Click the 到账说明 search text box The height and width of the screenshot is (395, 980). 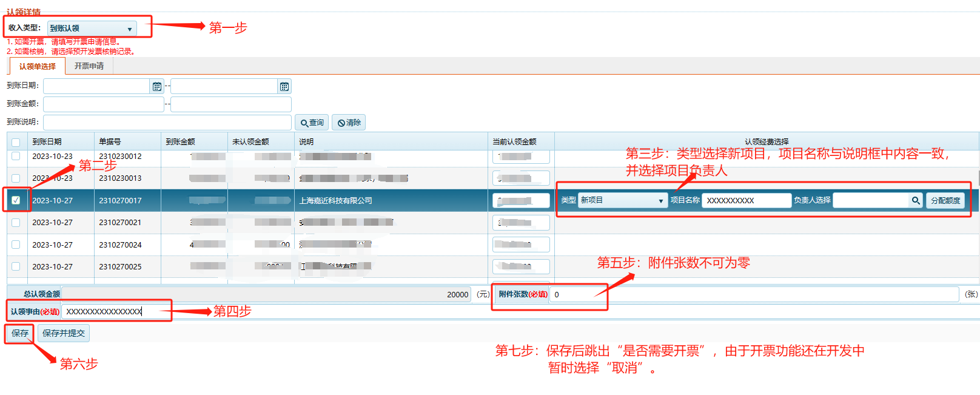pyautogui.click(x=167, y=123)
